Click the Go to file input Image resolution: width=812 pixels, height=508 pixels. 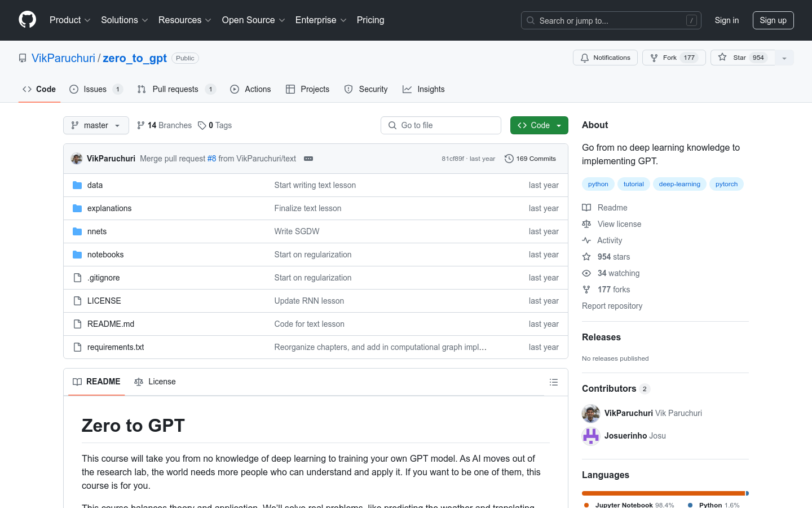coord(441,125)
